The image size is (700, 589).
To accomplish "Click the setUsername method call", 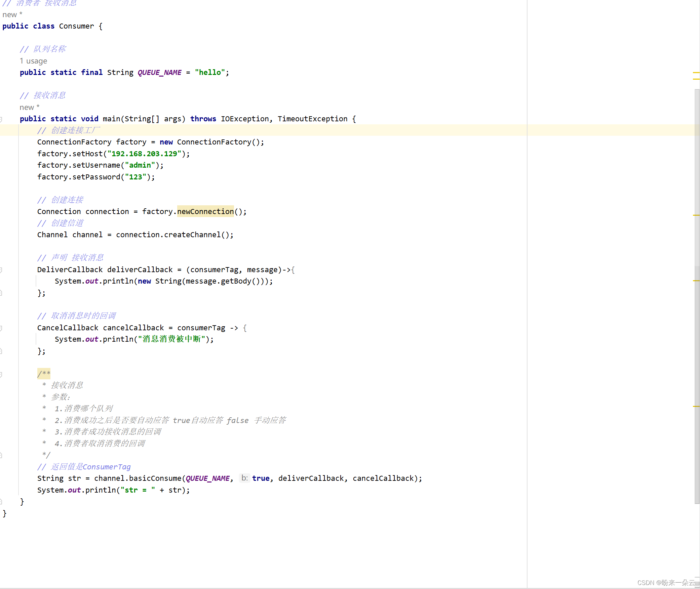I will pyautogui.click(x=96, y=165).
